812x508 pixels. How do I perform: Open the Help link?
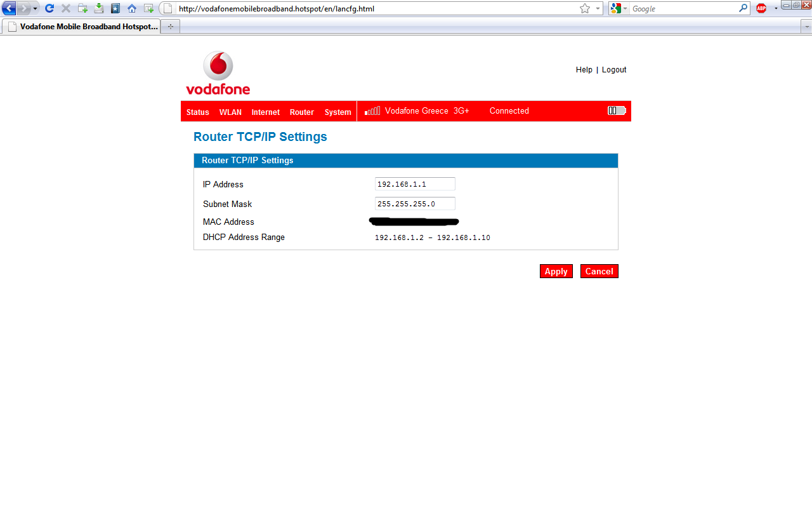tap(584, 70)
